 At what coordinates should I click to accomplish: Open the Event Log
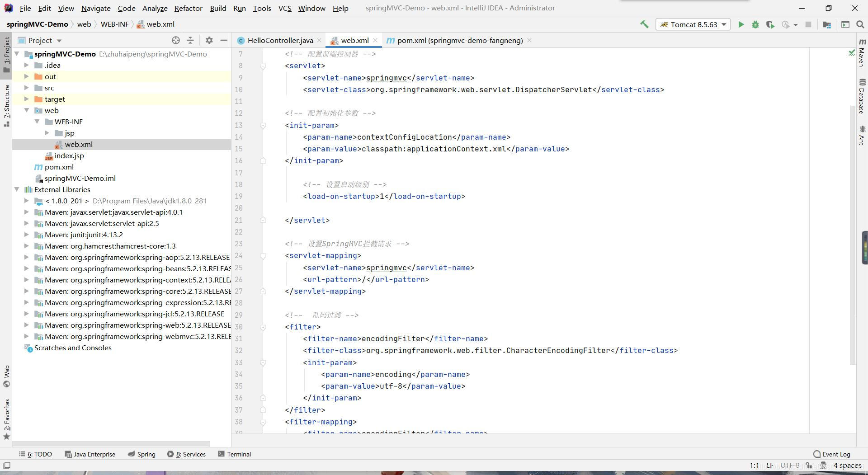click(x=832, y=454)
